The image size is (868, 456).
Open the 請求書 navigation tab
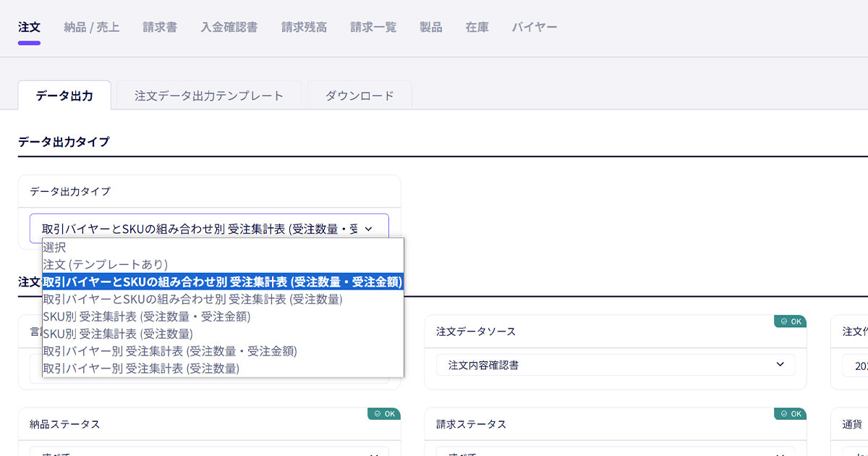160,28
